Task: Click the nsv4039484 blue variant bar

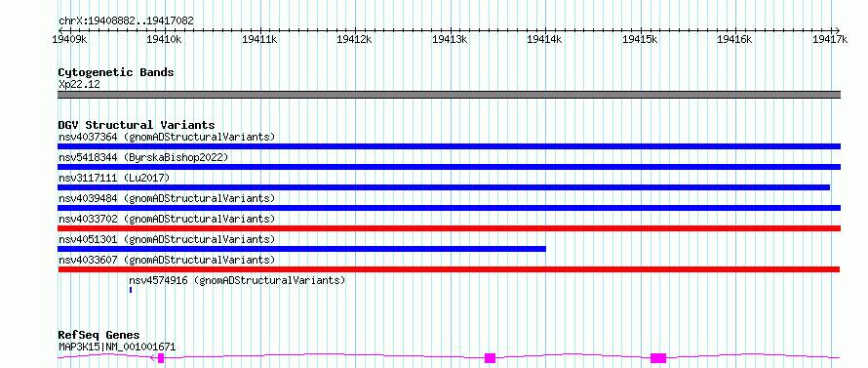Action: coord(449,208)
